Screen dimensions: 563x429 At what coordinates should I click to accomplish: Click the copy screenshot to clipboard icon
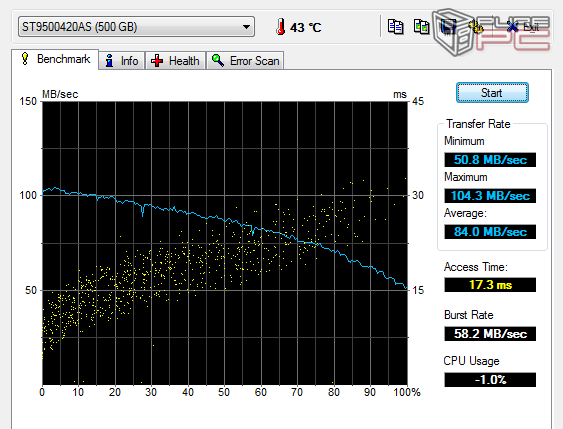tap(422, 27)
